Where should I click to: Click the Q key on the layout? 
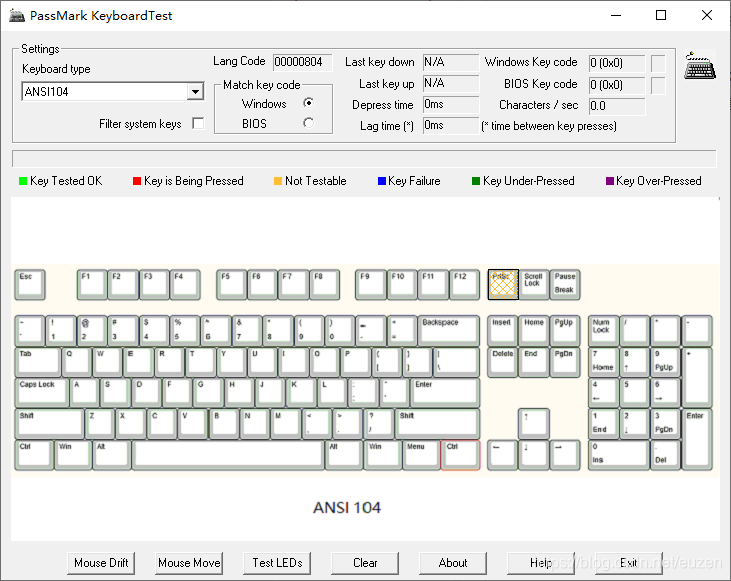click(x=76, y=362)
